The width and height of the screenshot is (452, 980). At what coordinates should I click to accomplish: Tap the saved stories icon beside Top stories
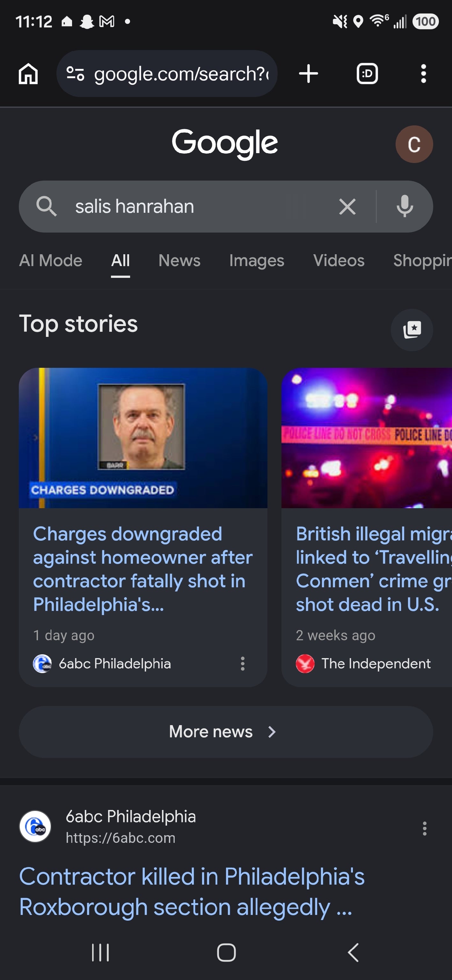click(412, 330)
